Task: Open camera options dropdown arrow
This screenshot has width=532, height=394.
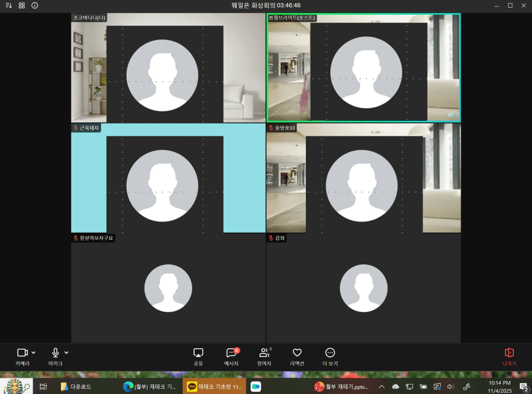Action: point(33,352)
